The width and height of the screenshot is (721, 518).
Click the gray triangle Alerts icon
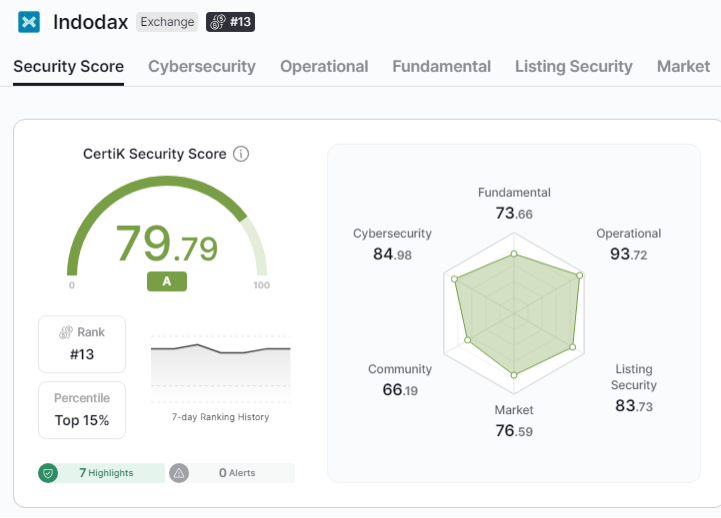[x=178, y=473]
